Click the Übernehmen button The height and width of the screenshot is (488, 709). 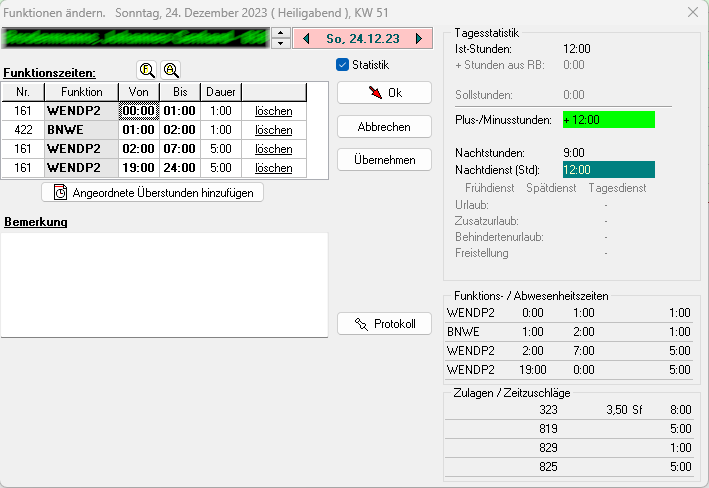tap(384, 159)
